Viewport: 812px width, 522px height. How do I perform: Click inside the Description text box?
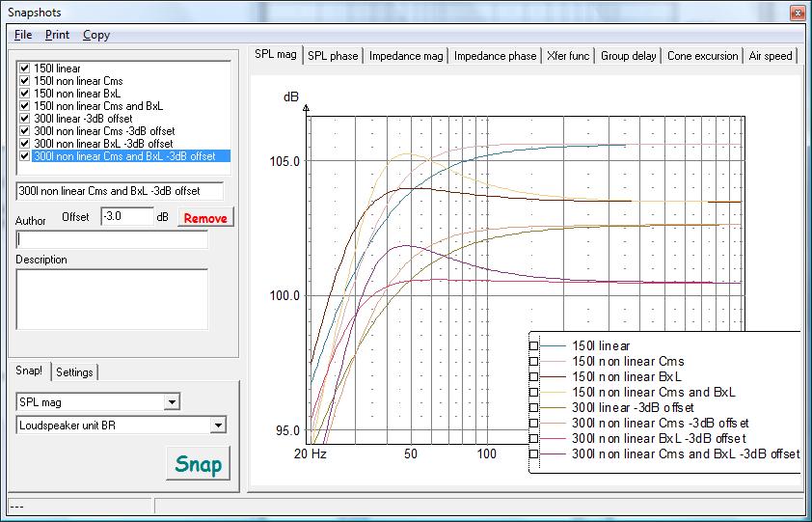click(112, 299)
